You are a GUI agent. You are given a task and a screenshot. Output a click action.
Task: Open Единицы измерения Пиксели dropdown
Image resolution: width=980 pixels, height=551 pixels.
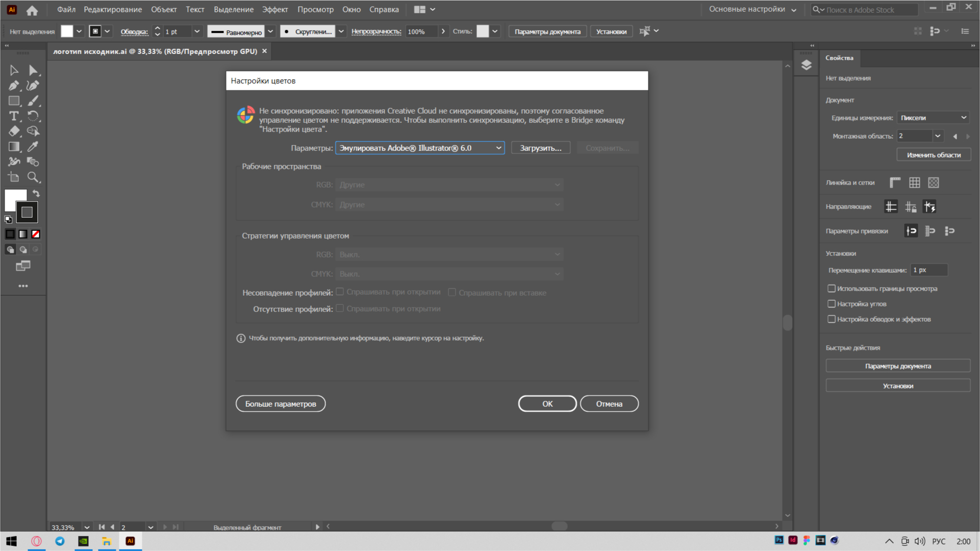pyautogui.click(x=933, y=118)
